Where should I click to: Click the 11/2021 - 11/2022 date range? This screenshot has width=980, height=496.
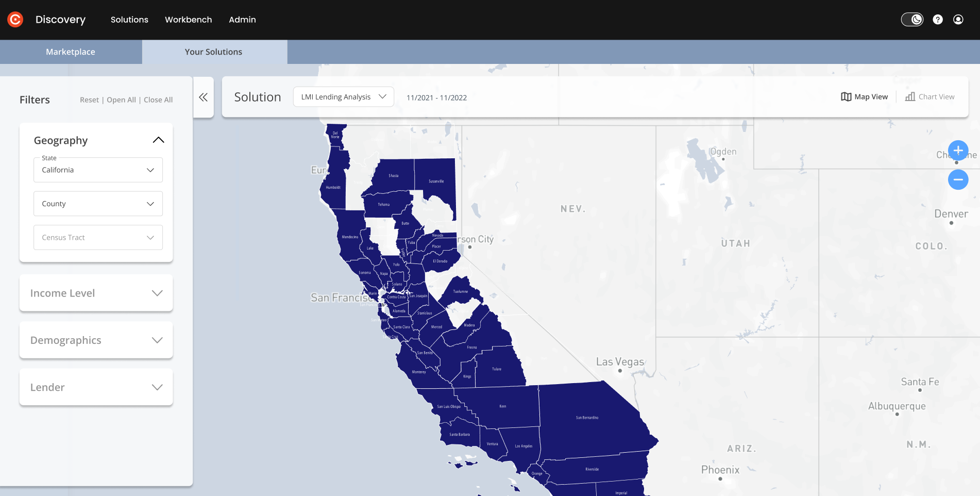click(x=436, y=98)
